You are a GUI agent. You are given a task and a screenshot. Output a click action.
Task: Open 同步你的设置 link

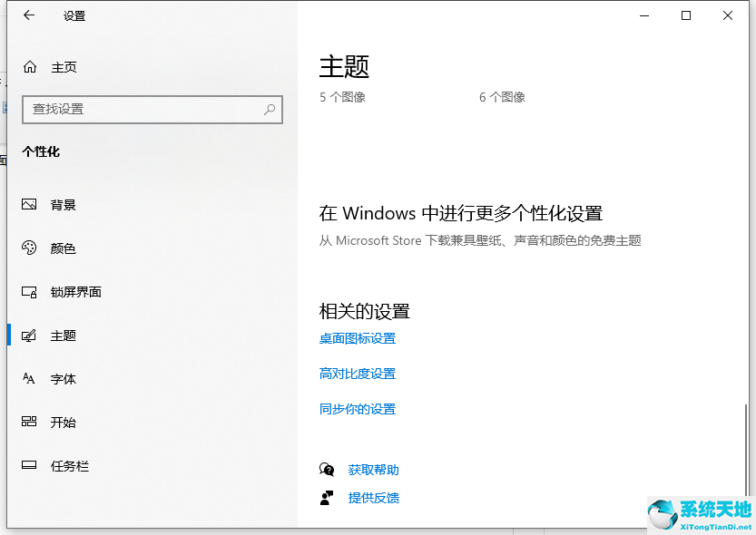358,409
